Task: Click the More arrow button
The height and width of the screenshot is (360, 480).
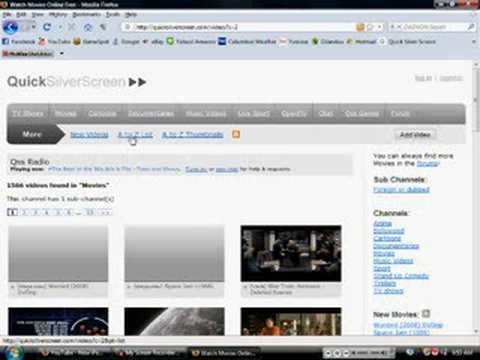Action: click(35, 134)
